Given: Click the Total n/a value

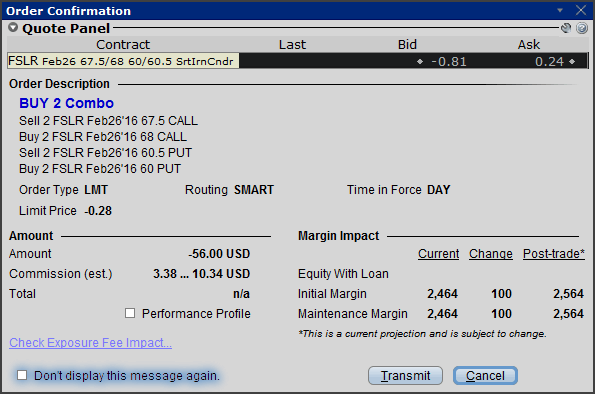Looking at the screenshot, I should [241, 294].
